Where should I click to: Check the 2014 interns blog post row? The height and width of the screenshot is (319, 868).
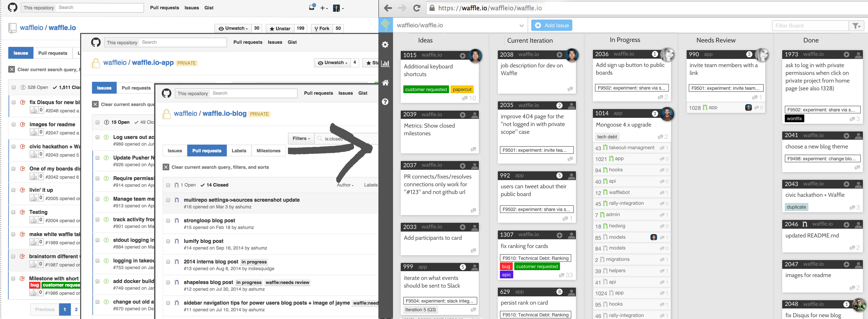[x=168, y=262]
